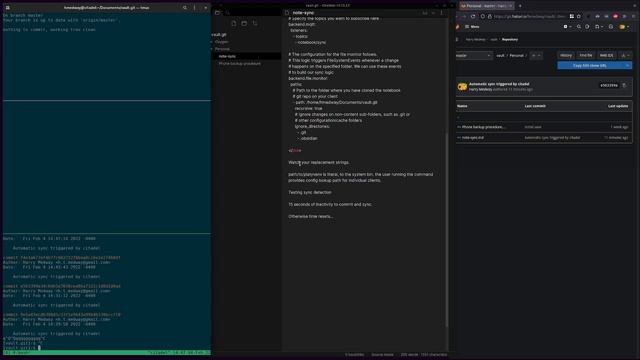Open a new browser tab

(520, 6)
